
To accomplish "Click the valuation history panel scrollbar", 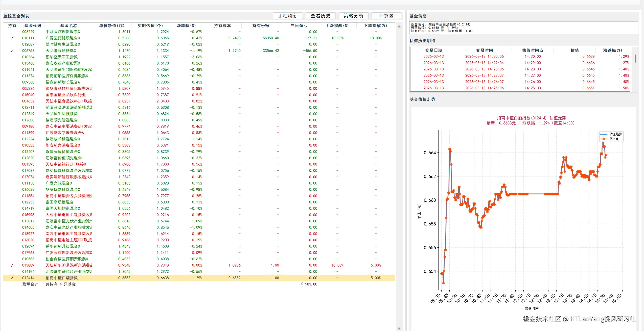I will point(635,59).
